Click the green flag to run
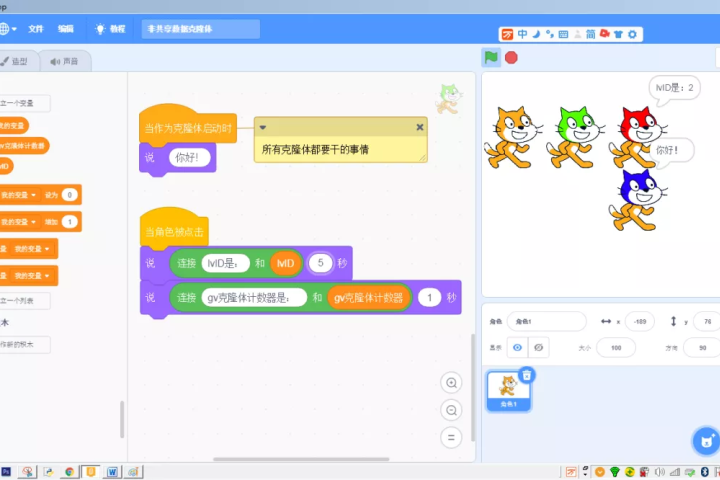This screenshot has height=480, width=720. [491, 57]
